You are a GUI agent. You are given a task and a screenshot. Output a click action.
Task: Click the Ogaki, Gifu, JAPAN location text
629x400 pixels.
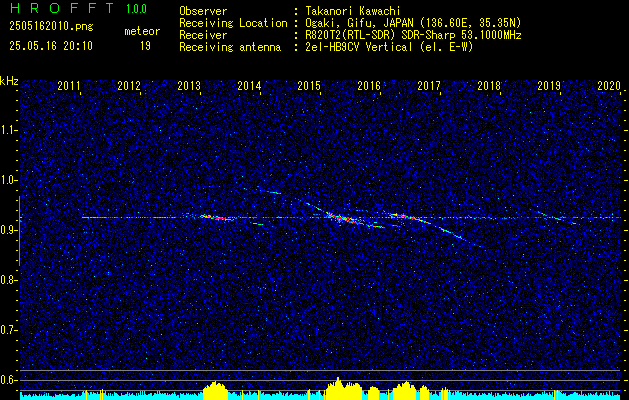[413, 23]
